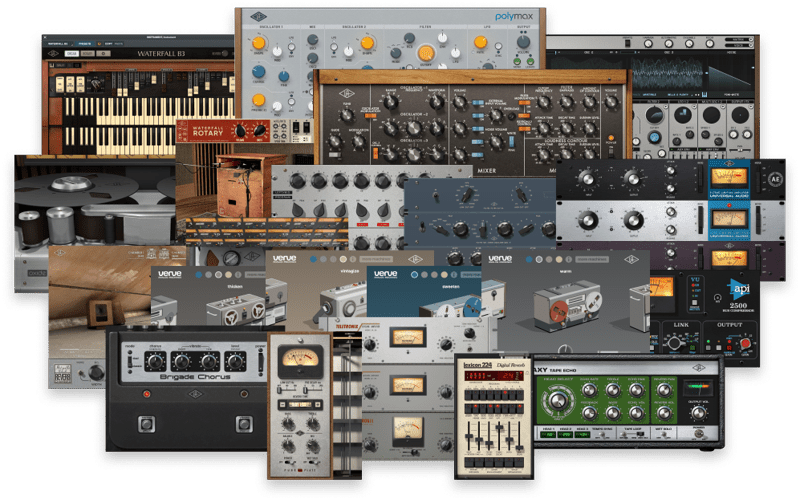This screenshot has height=500, width=800.
Task: Toggle the orange Oscillator Modulation switch on Moog
Action: (x=370, y=115)
